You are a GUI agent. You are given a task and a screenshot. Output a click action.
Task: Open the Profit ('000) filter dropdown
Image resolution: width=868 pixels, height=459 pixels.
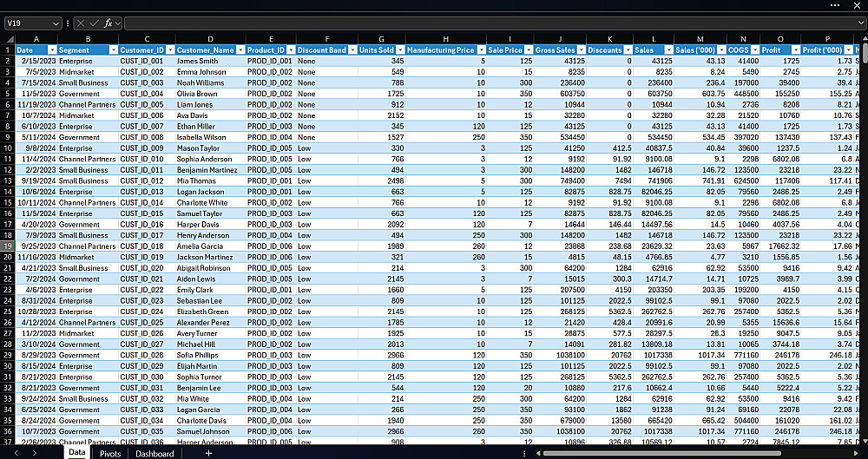pyautogui.click(x=849, y=49)
